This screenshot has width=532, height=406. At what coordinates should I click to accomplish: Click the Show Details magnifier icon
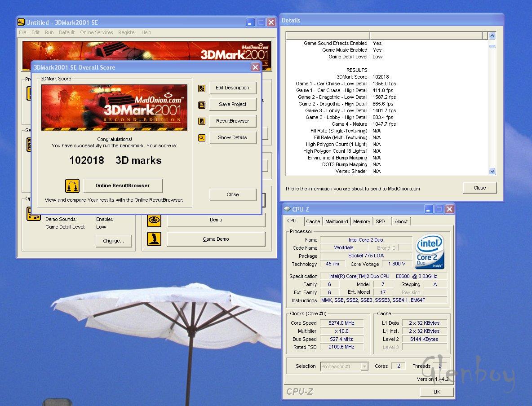(202, 138)
